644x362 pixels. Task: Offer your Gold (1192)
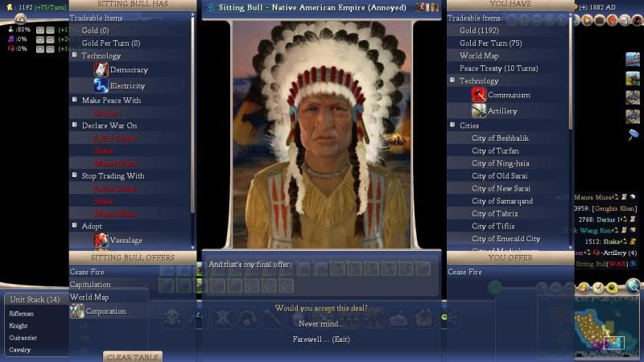point(479,31)
